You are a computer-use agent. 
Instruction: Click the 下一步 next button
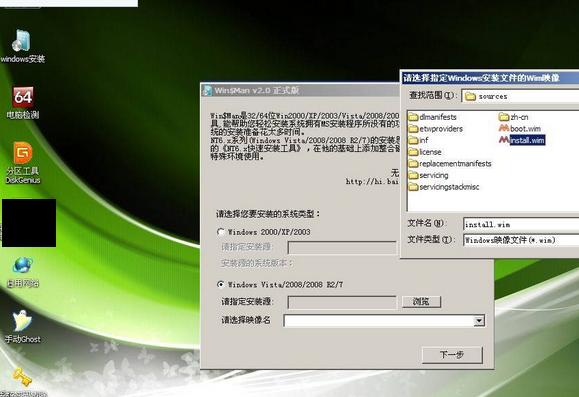(x=452, y=355)
